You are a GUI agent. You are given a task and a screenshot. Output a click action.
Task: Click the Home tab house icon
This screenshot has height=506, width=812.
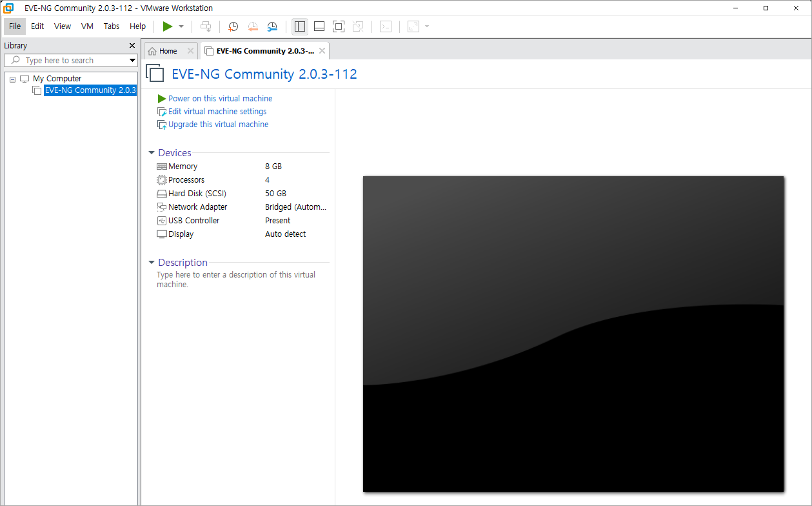point(153,51)
